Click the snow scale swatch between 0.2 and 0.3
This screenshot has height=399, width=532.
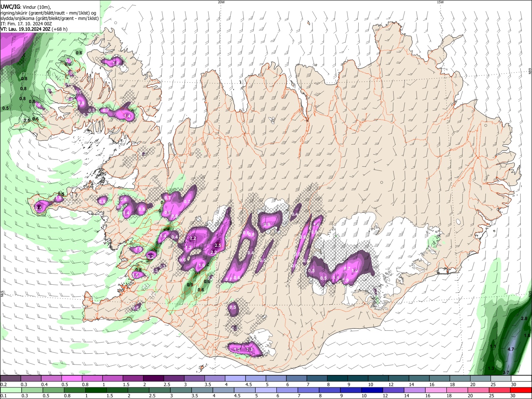(x=10, y=378)
